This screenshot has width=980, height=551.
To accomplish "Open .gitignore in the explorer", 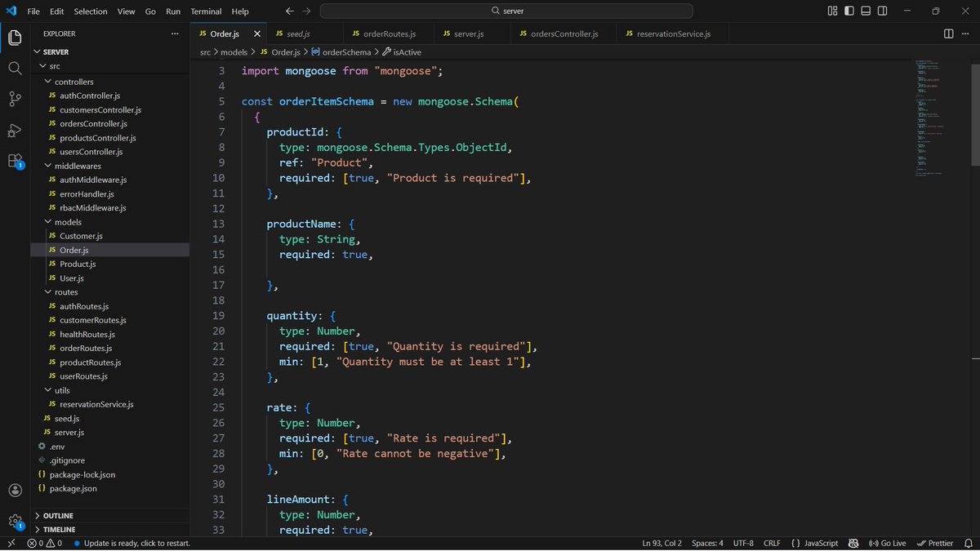I will pyautogui.click(x=109, y=460).
